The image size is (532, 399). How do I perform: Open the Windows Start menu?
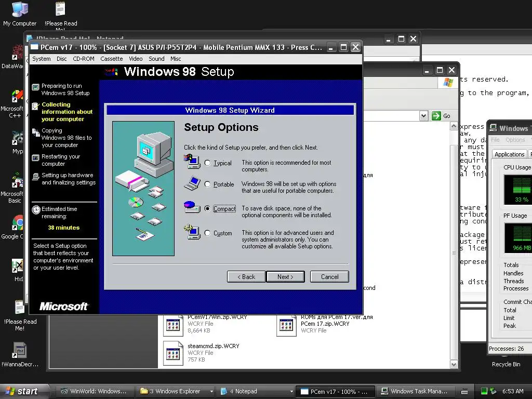(x=22, y=391)
